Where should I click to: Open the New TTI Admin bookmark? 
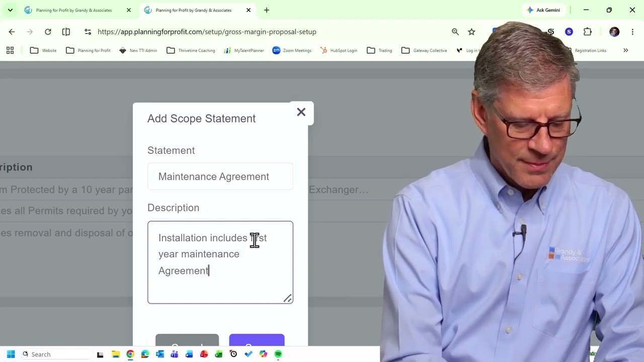tap(138, 50)
